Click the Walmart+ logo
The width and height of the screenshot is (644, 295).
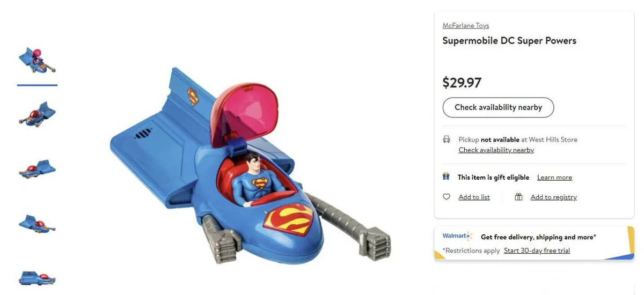tap(457, 236)
